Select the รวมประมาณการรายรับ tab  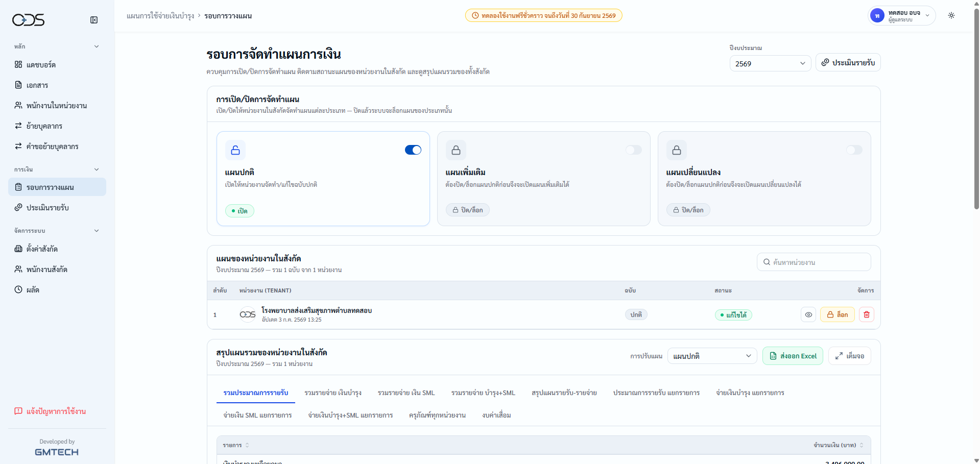click(x=256, y=393)
